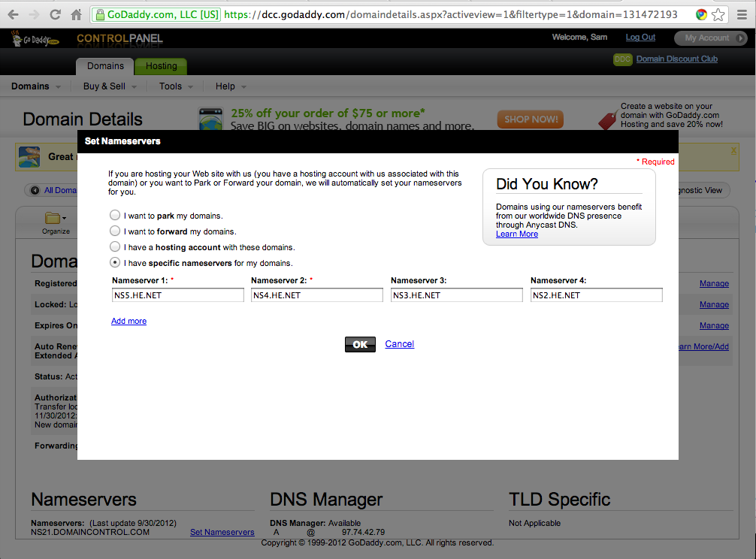Click the Chrome extension icon in address bar

click(702, 14)
